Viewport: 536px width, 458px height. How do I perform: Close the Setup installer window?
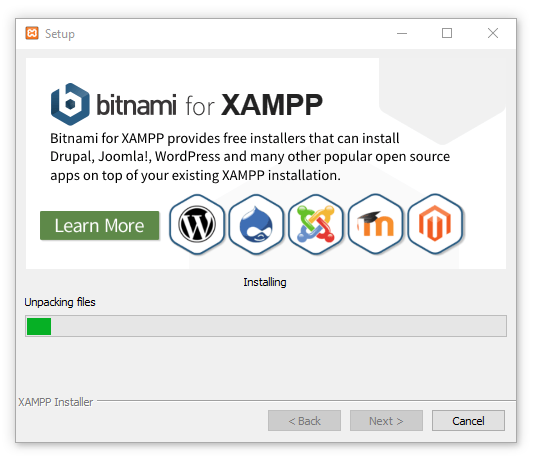tap(493, 33)
